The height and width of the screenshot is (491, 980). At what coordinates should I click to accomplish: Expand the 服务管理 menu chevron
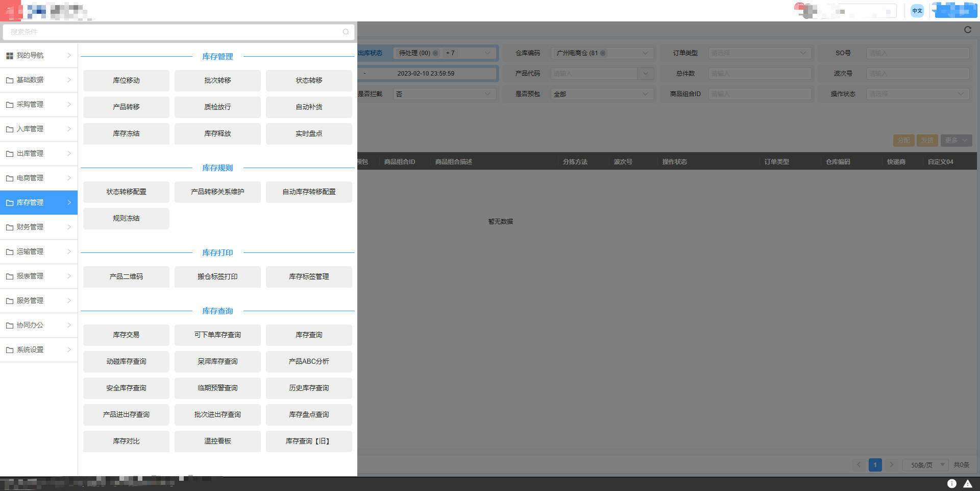click(69, 300)
